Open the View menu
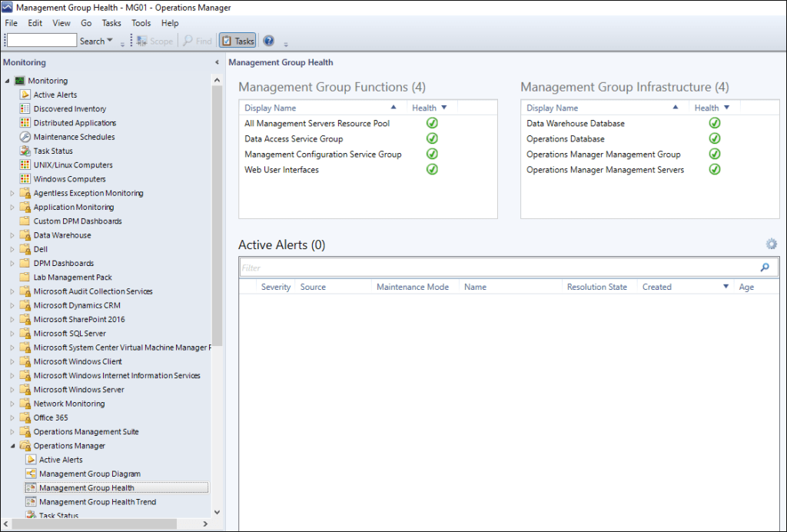 (x=61, y=23)
